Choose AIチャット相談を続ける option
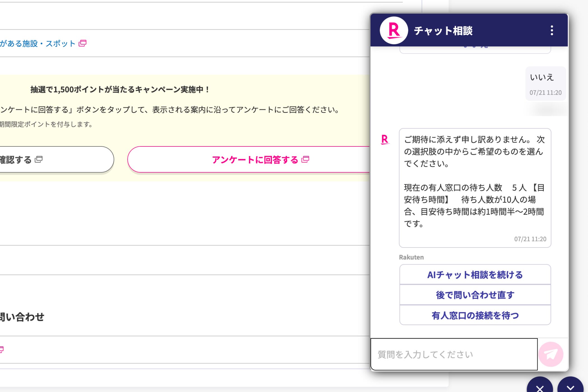Image resolution: width=588 pixels, height=392 pixels. [475, 275]
